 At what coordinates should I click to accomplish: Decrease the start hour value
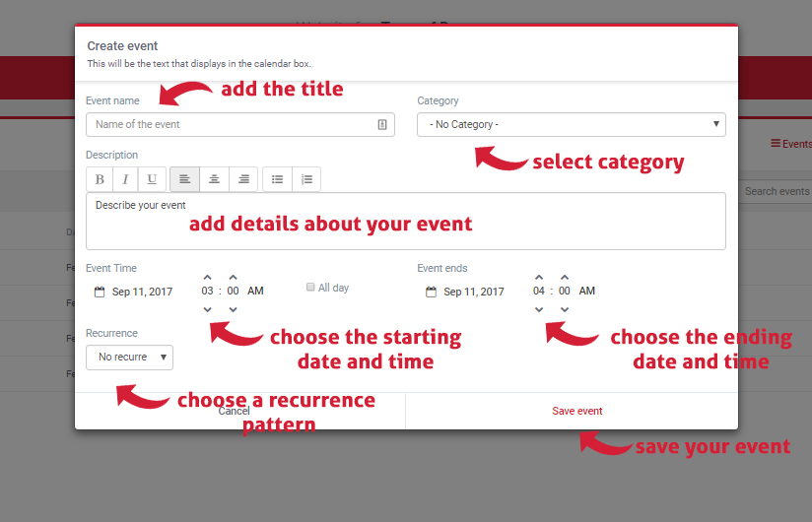[208, 309]
